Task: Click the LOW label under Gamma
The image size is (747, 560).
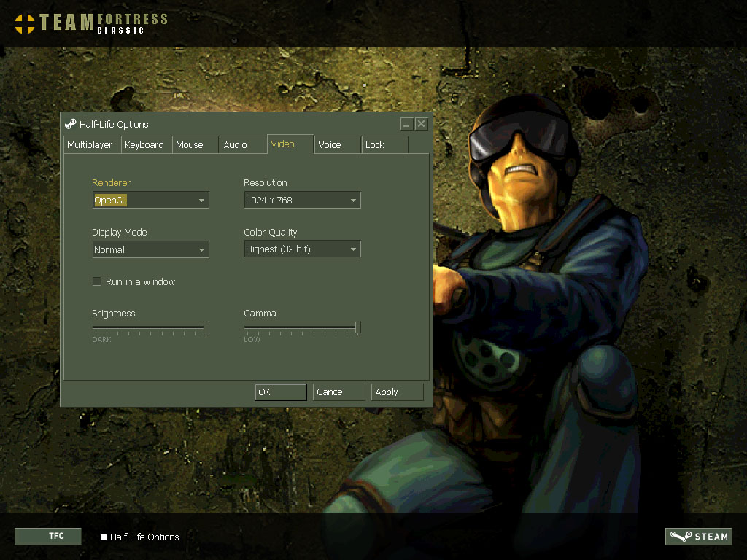Action: click(x=252, y=340)
